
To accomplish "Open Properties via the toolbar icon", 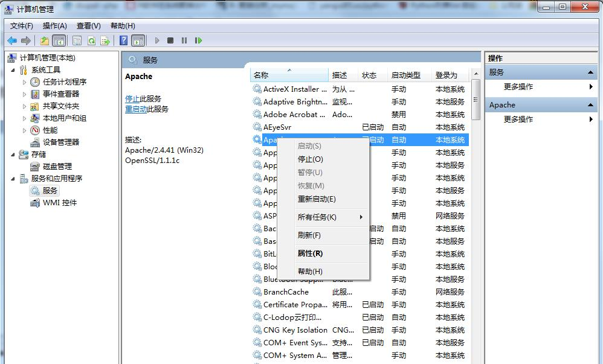I will click(76, 40).
